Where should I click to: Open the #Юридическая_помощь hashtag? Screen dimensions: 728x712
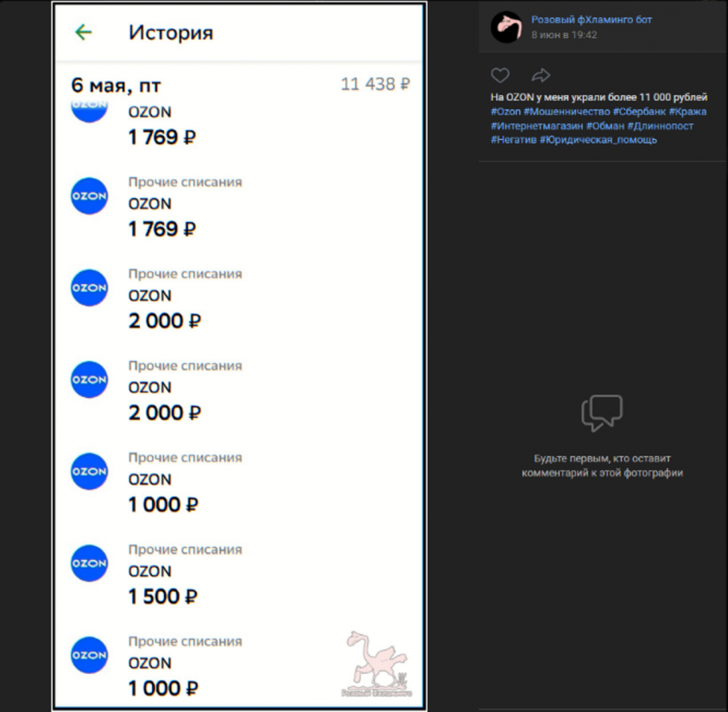pyautogui.click(x=598, y=140)
